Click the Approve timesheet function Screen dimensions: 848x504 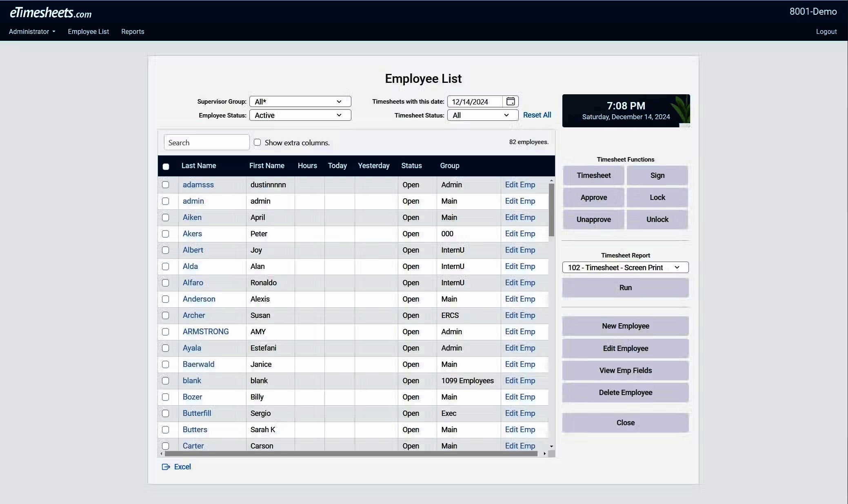(593, 198)
